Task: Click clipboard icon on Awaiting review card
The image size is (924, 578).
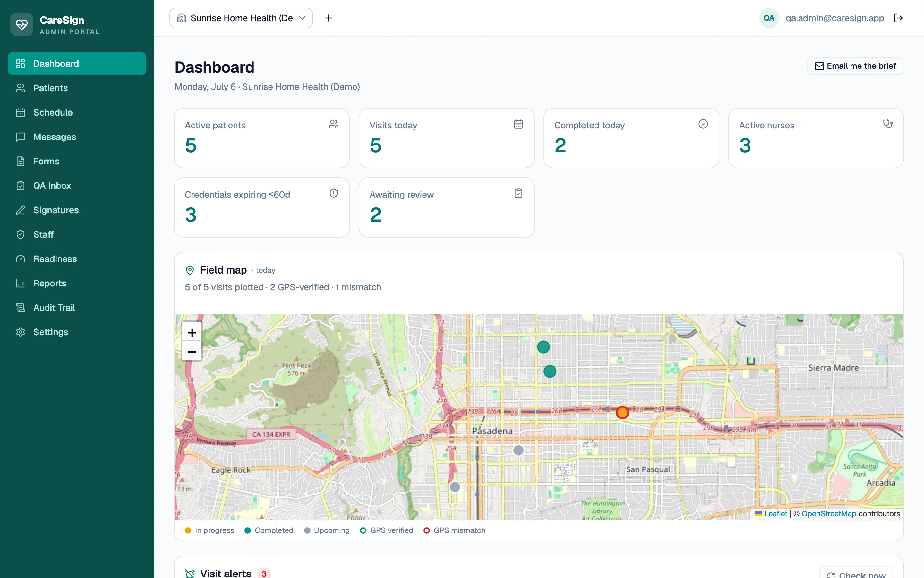Action: [518, 193]
